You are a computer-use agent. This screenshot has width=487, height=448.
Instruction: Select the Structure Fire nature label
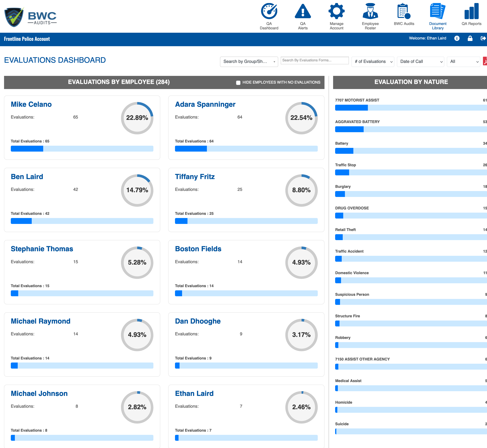(x=347, y=316)
